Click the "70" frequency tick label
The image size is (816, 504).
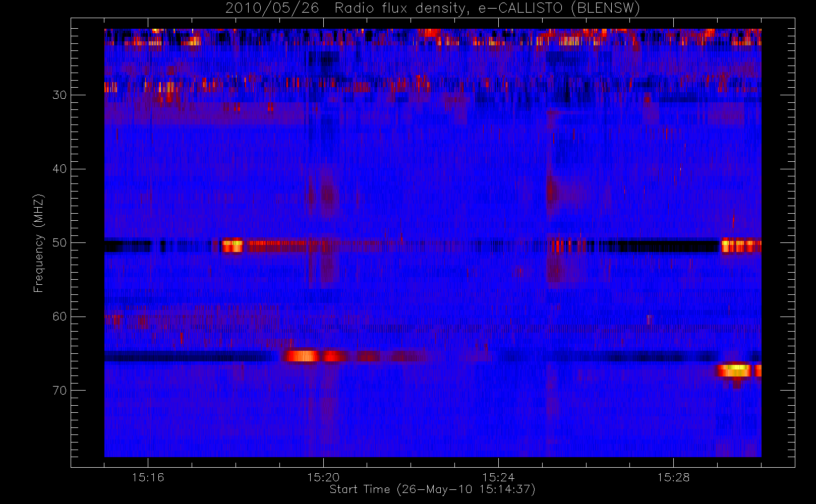coord(60,390)
